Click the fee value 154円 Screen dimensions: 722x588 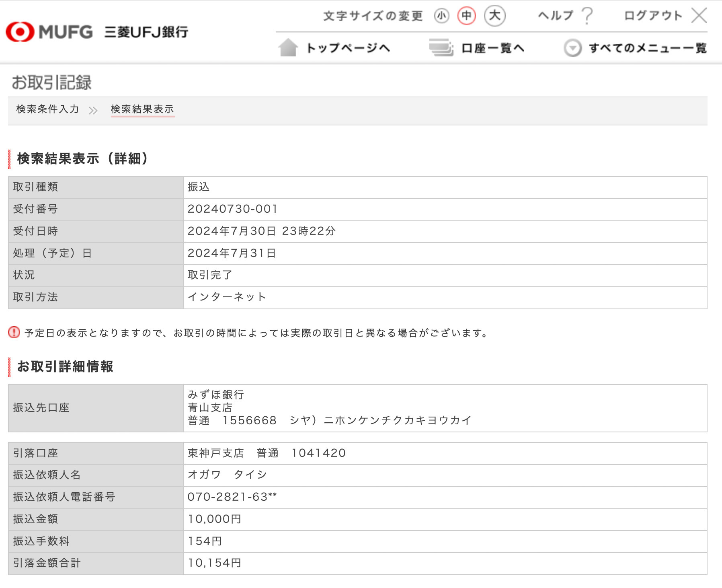[205, 541]
